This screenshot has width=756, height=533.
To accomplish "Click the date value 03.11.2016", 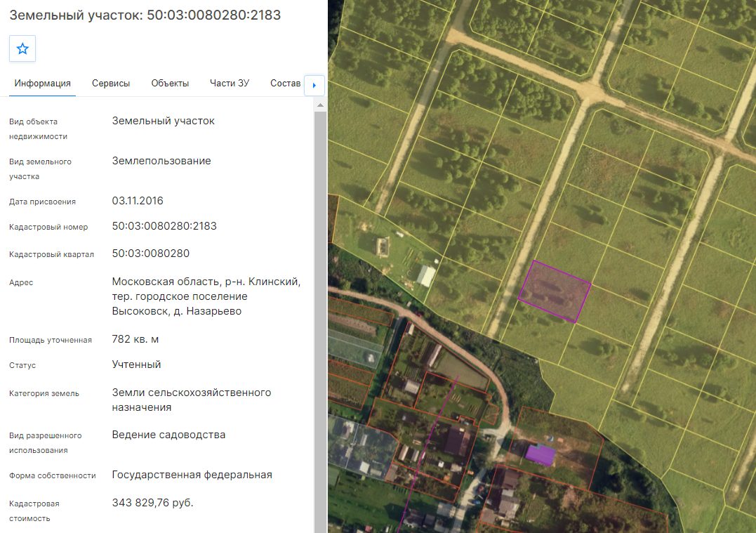I will click(138, 201).
